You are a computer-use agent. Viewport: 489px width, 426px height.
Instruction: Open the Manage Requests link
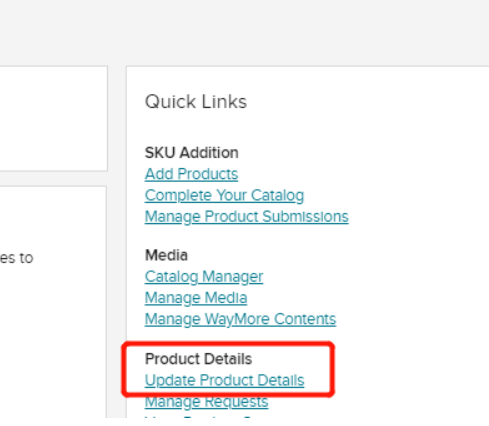click(206, 402)
